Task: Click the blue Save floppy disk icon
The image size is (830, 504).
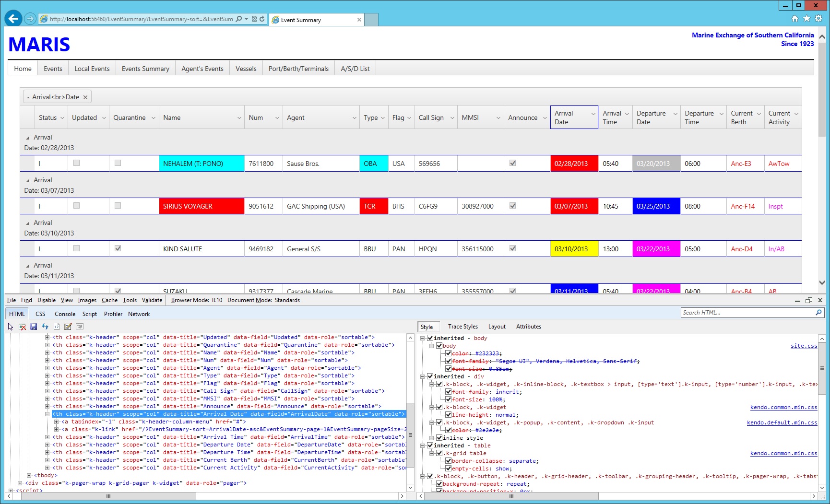Action: coord(34,327)
